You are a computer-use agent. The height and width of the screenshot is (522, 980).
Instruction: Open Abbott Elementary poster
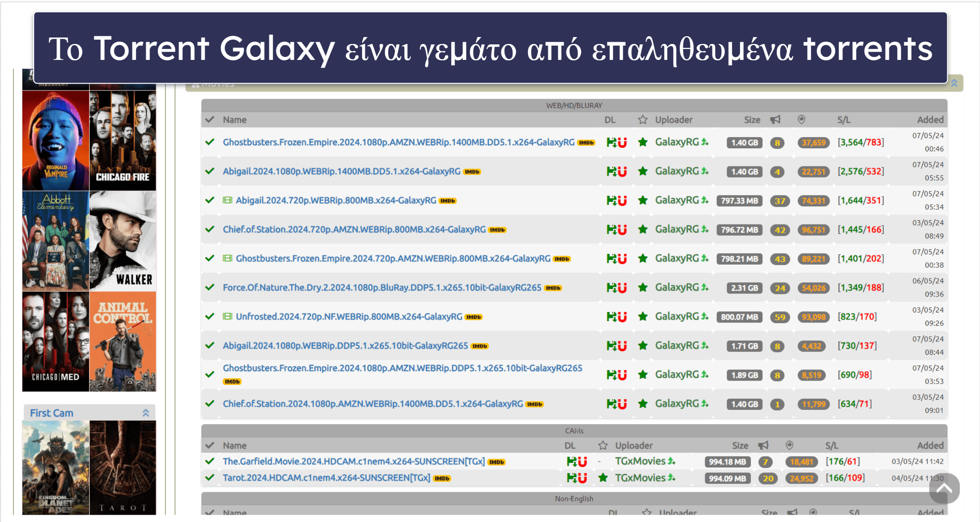pos(56,241)
